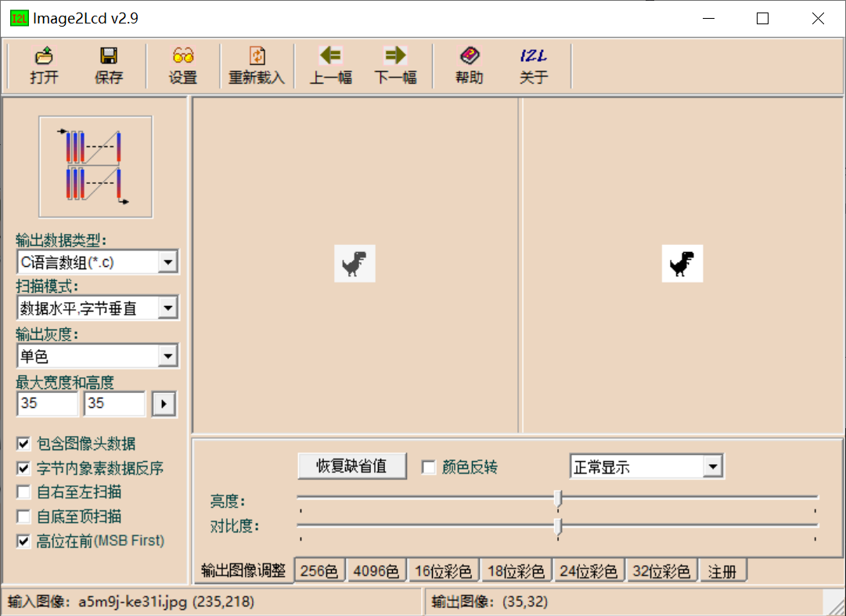
Task: Go to previous image with 上一幅 arrow
Action: pos(331,55)
